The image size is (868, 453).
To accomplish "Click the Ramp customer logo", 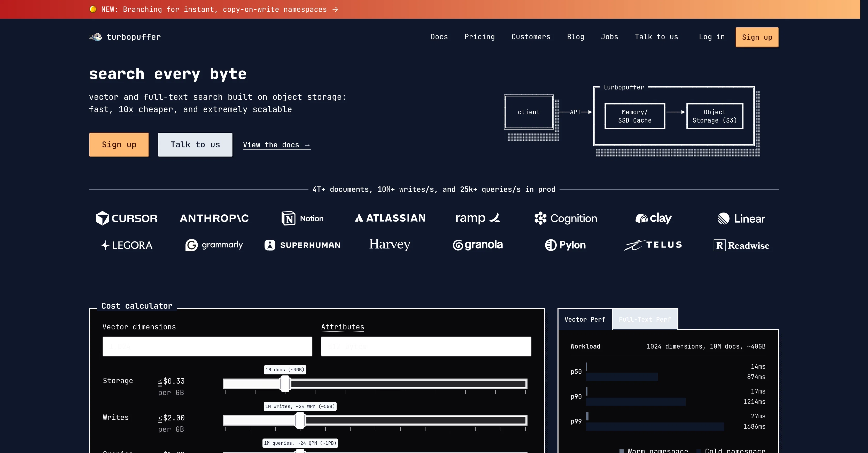I will (x=477, y=218).
